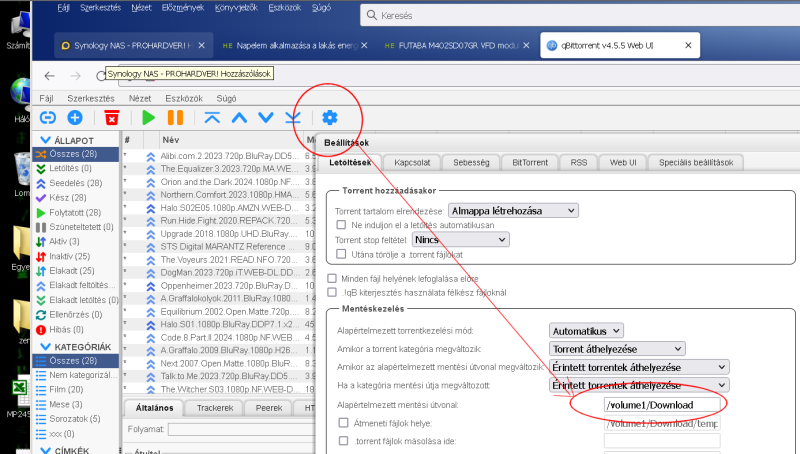Screen dimensions: 800x454
Task: Open qBittorrent Eszközök menu
Action: pos(184,98)
